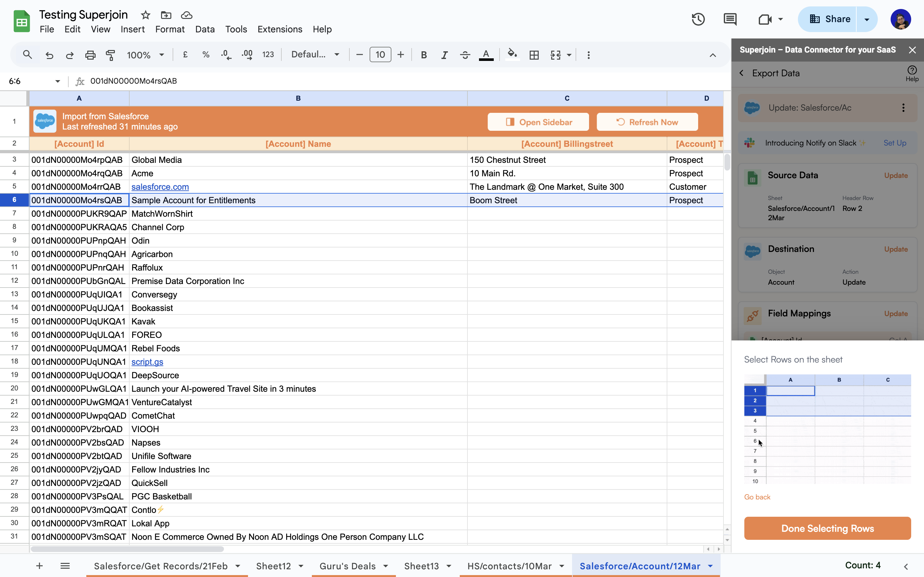Screen dimensions: 924x577
Task: Click the borders icon in toolbar
Action: [534, 55]
